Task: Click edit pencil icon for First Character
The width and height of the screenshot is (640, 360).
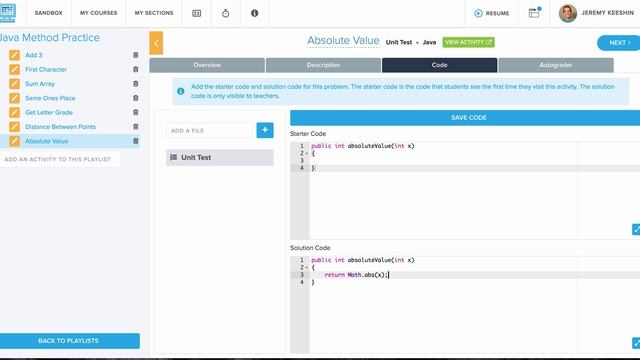Action: 14,69
